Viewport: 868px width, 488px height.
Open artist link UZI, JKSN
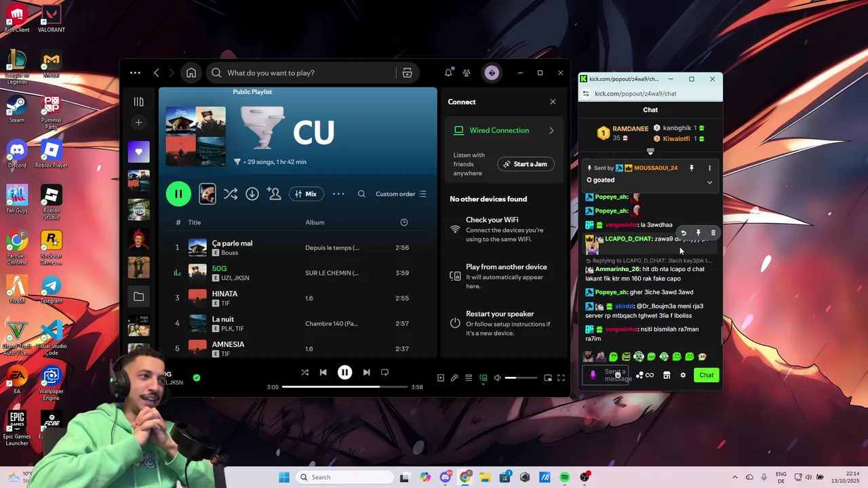point(235,278)
